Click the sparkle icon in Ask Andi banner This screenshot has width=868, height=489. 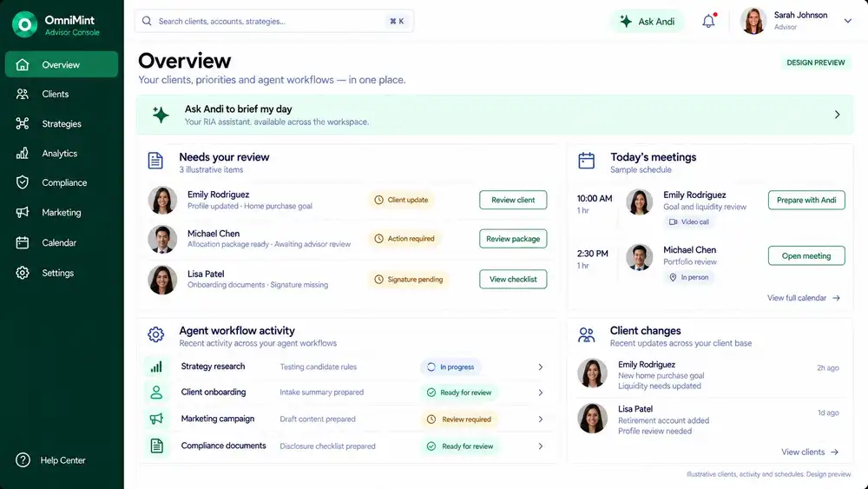click(x=161, y=115)
